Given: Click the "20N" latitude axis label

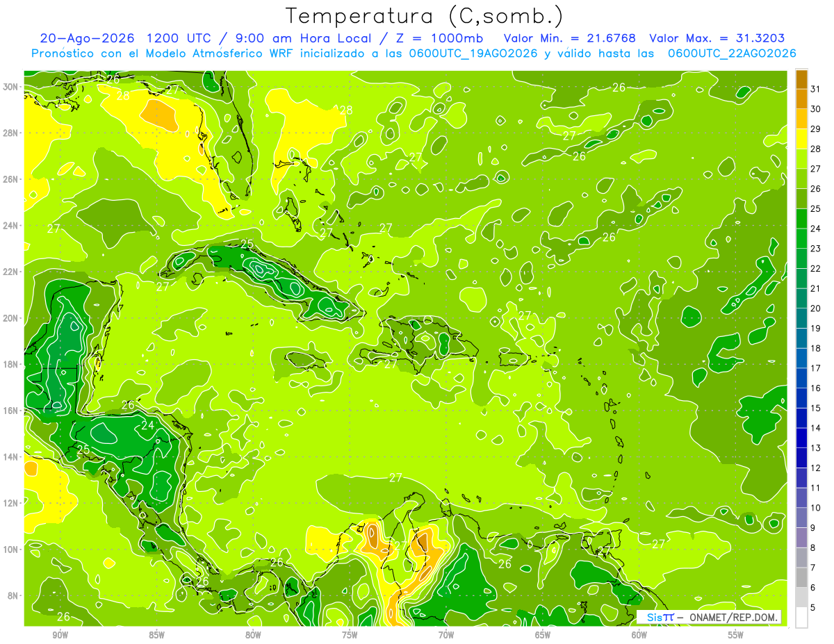Looking at the screenshot, I should click(x=11, y=318).
